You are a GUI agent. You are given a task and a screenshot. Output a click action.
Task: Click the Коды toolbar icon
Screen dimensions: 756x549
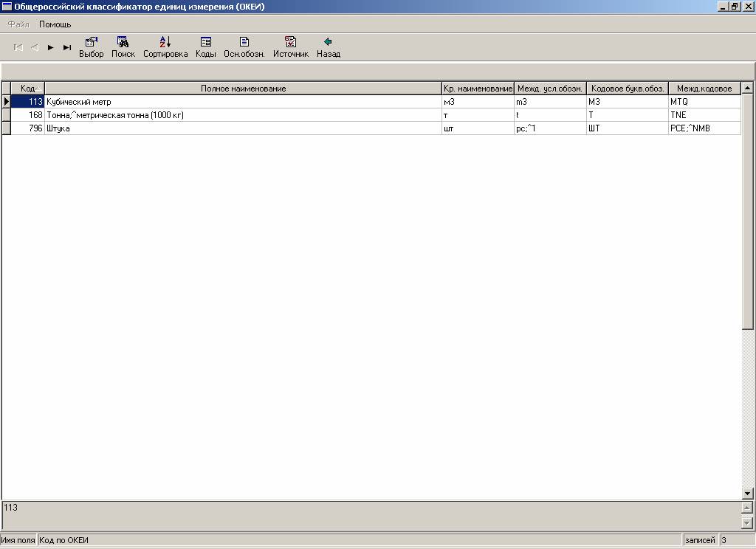pos(205,47)
